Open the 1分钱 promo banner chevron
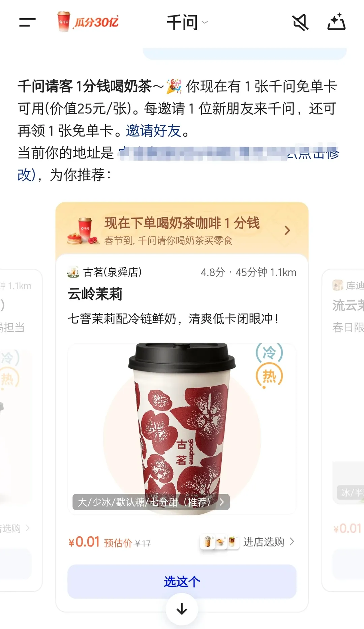 click(x=287, y=231)
